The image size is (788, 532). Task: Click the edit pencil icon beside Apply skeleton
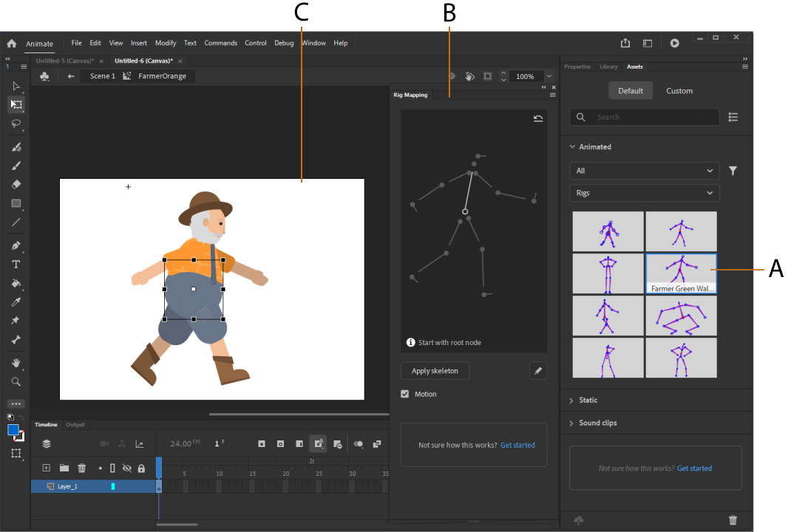[x=538, y=371]
